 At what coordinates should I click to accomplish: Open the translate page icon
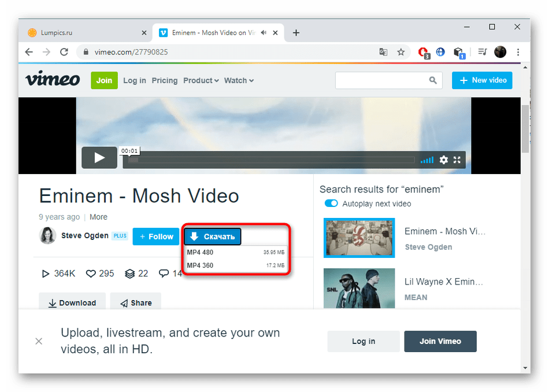pos(383,52)
